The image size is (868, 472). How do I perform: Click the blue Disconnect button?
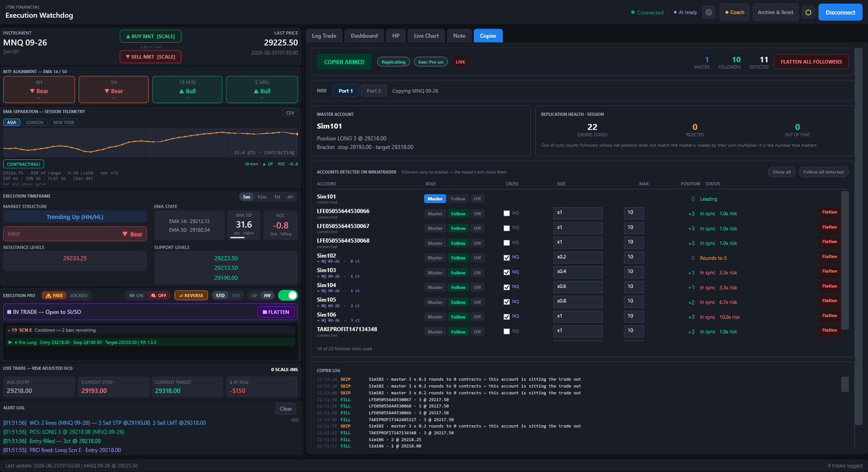tap(840, 12)
